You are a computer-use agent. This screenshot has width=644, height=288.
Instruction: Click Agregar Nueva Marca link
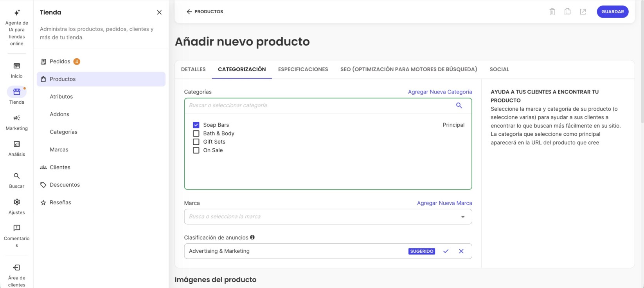(444, 203)
